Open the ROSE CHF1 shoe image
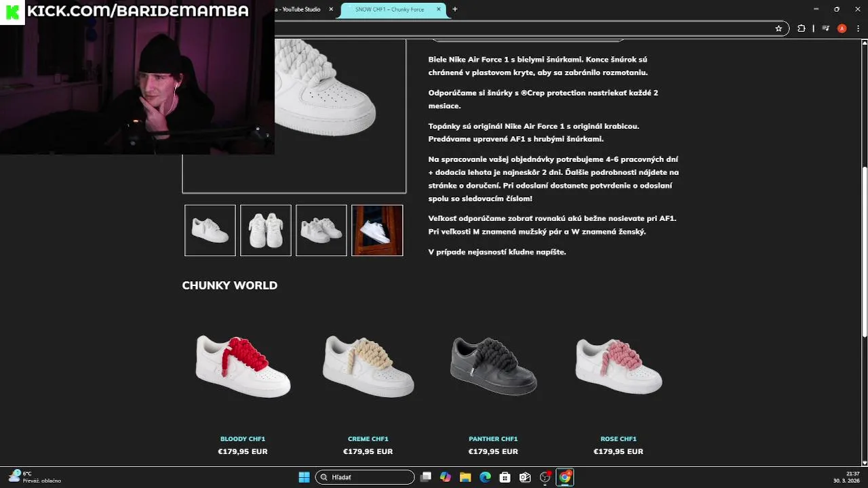 (618, 366)
